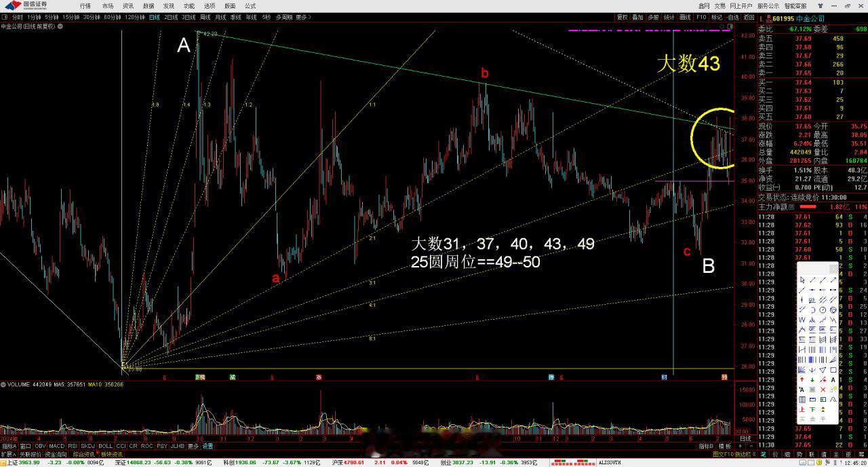The image size is (868, 467).
Task: Pick the text annotation 'A' tool
Action: click(833, 379)
